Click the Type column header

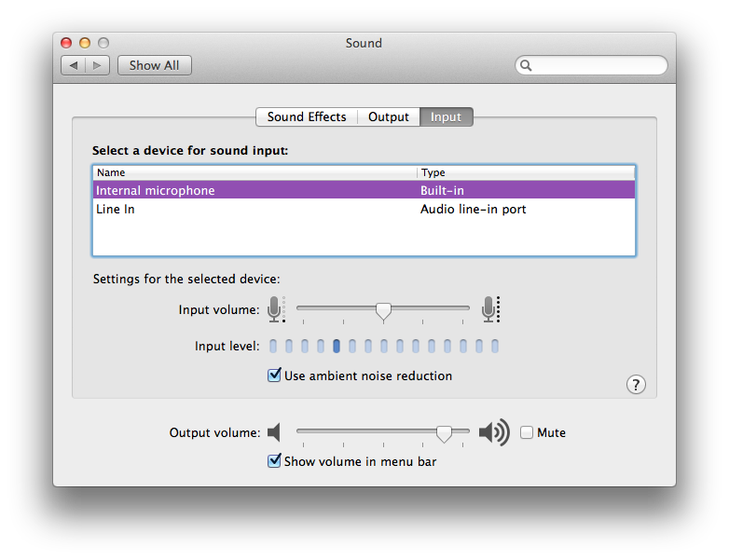point(526,172)
